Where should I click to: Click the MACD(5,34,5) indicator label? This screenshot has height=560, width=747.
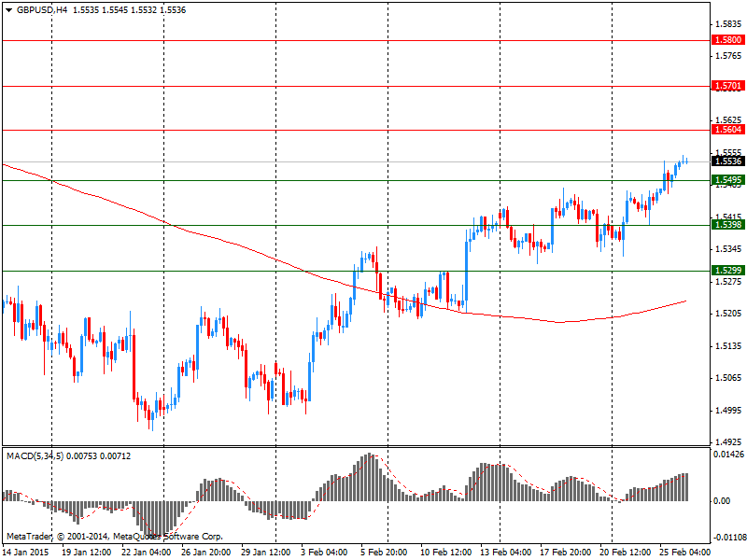click(x=35, y=456)
